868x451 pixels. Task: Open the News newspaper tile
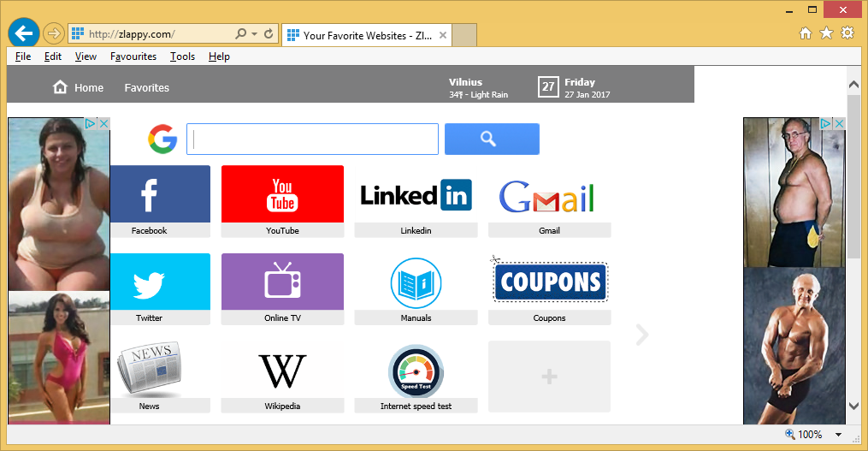(x=160, y=377)
